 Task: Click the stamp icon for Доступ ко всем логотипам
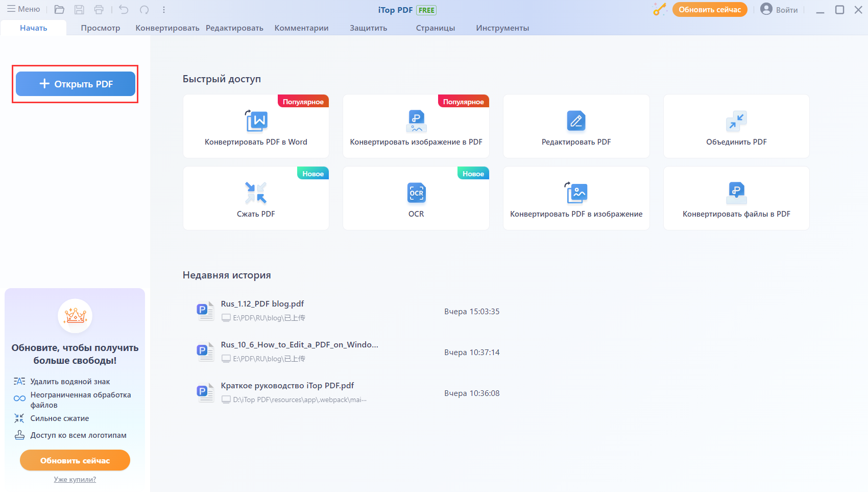tap(19, 435)
